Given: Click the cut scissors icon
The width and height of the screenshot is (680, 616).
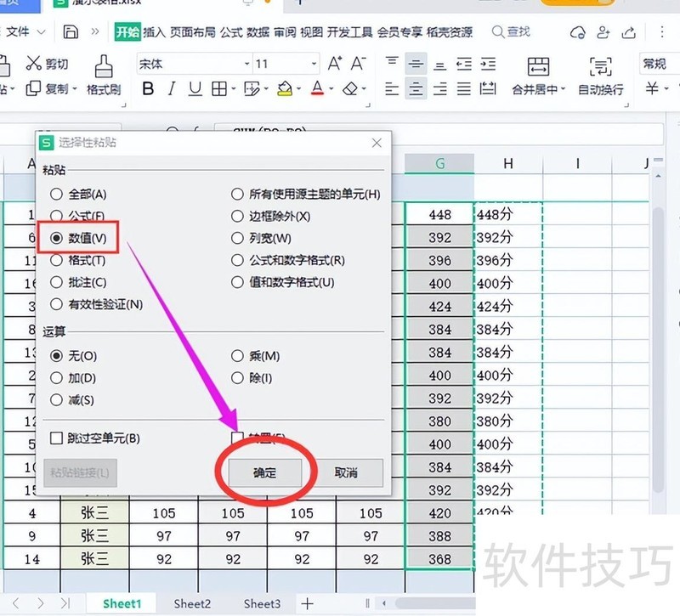Looking at the screenshot, I should (34, 64).
